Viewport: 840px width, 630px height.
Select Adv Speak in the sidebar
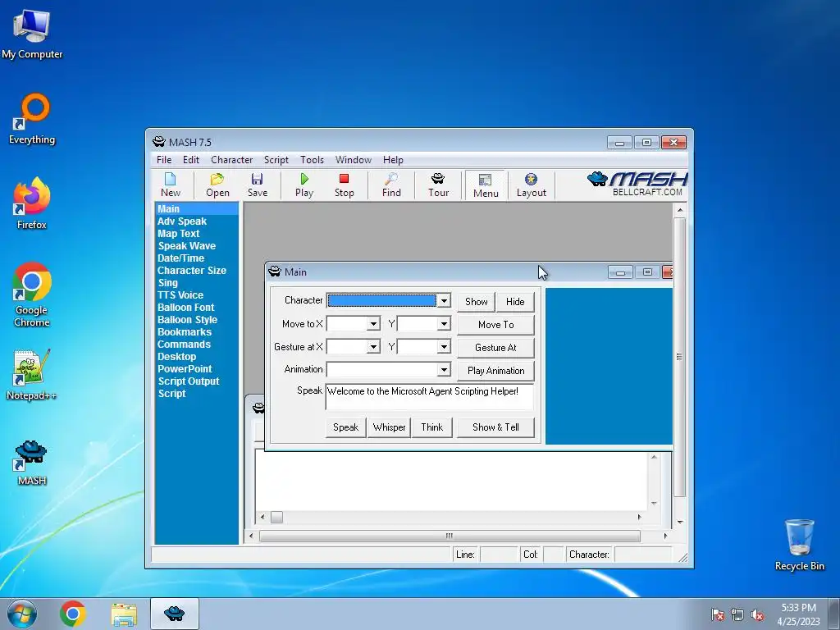[182, 221]
